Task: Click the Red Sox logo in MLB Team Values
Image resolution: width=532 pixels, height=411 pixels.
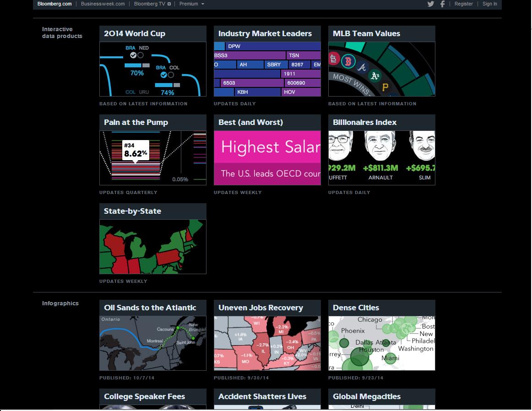Action: pos(348,61)
